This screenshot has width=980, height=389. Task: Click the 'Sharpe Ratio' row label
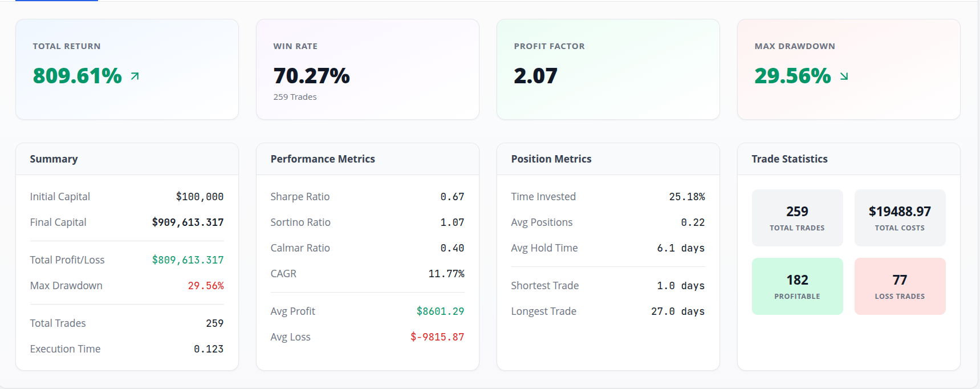[x=300, y=197]
